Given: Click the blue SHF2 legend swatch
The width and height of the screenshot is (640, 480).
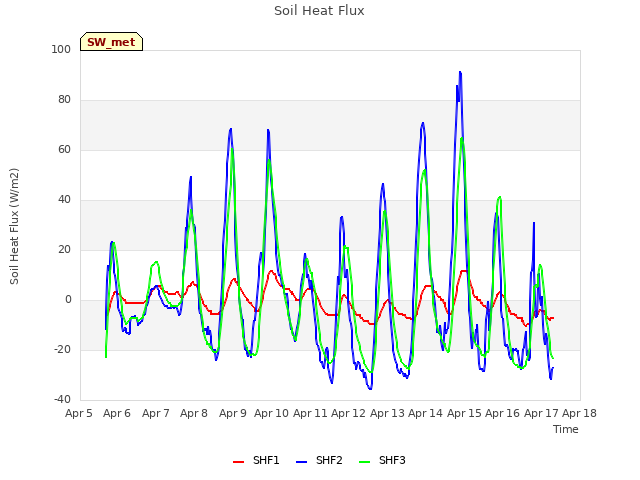Looking at the screenshot, I should (301, 462).
